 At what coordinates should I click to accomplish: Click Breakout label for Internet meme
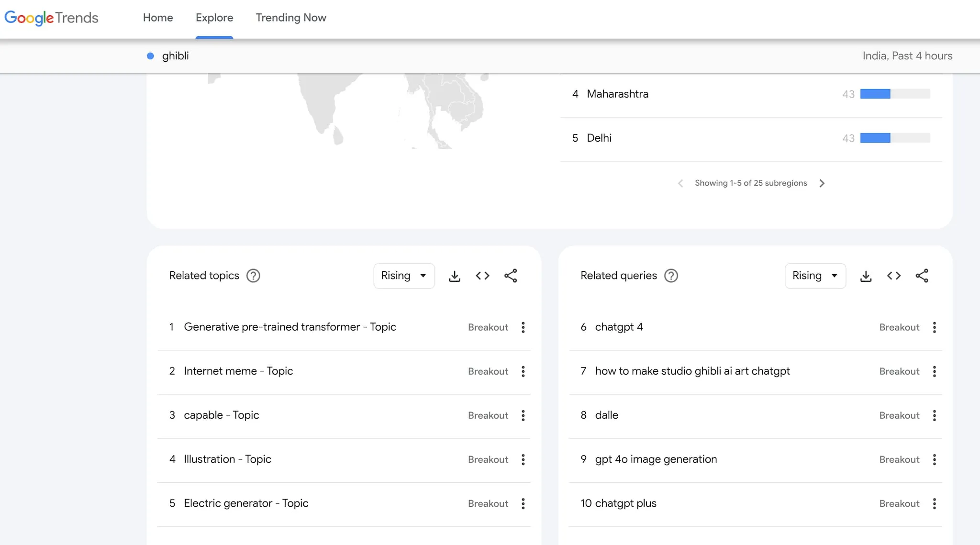[x=488, y=371]
